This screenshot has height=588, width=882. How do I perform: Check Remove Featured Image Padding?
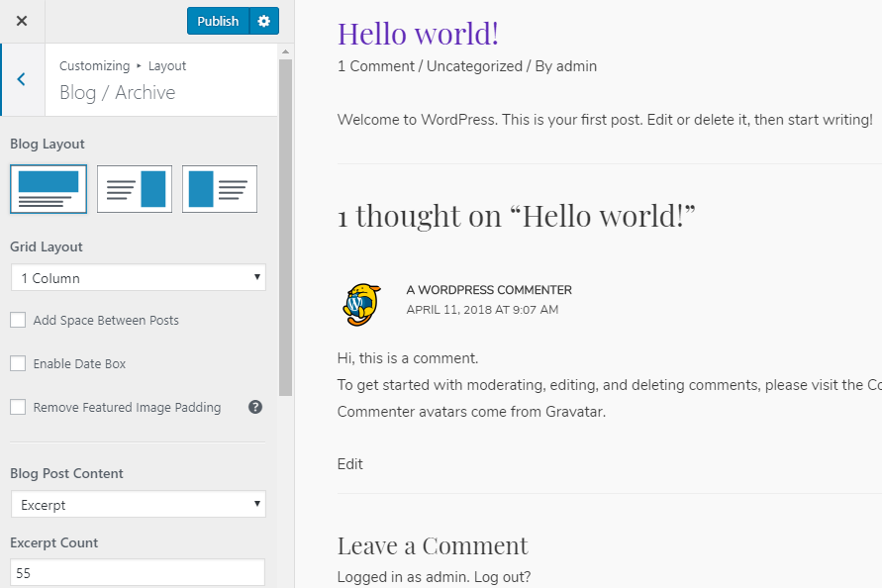pos(18,407)
